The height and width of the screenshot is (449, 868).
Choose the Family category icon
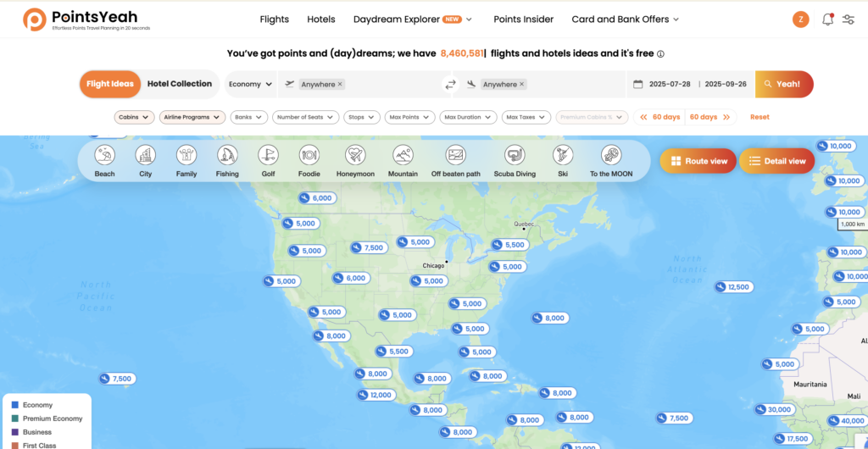point(186,155)
